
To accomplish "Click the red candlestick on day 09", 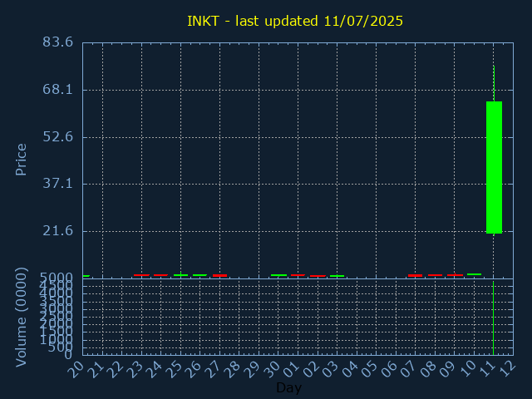I will click(455, 275).
